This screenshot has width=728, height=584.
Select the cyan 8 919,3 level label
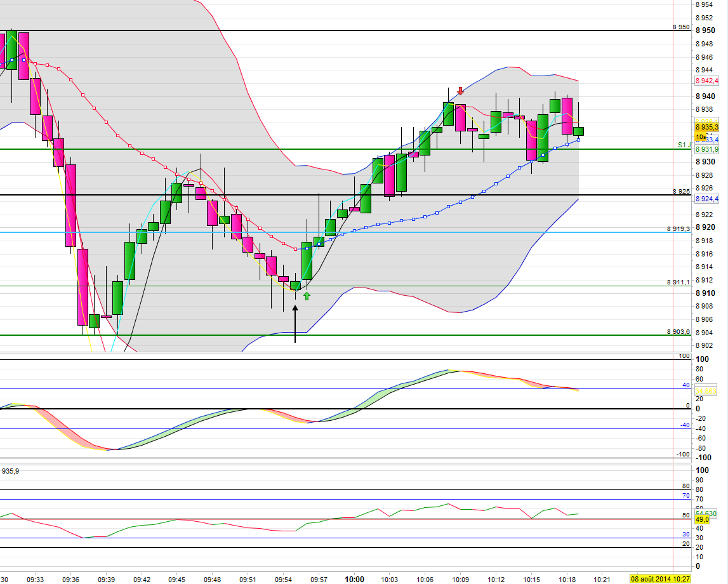point(678,229)
